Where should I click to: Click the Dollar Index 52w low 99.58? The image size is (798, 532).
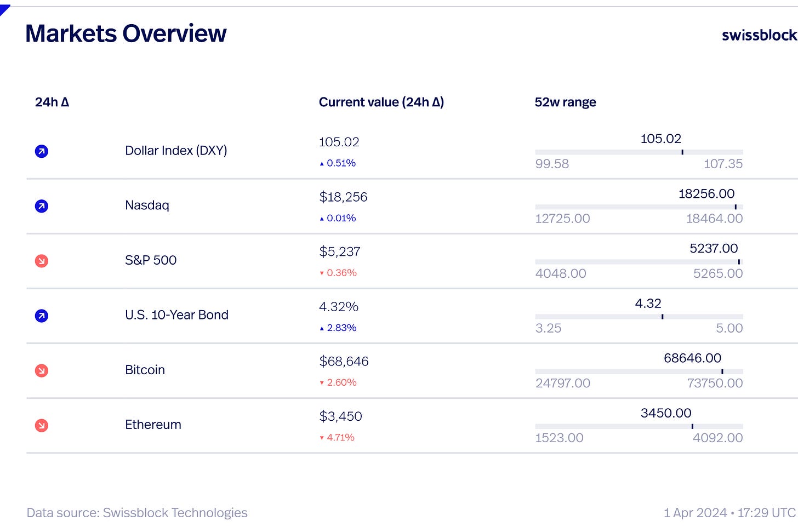pyautogui.click(x=552, y=164)
